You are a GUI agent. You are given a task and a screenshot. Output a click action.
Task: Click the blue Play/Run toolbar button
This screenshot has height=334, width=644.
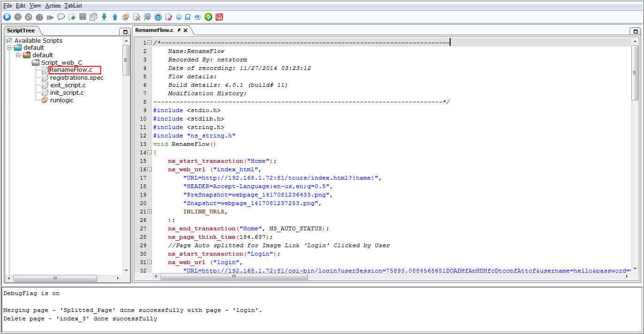coord(7,17)
